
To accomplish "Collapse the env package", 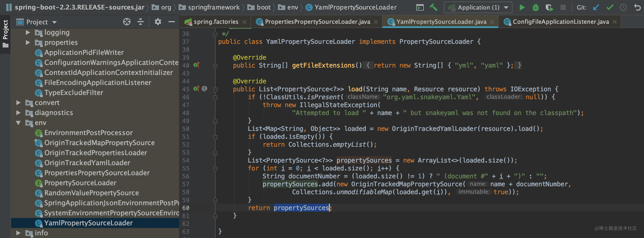I will click(18, 123).
